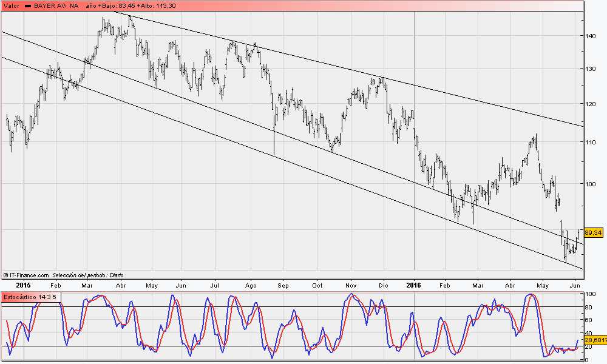Click the 'Valor' label in header

[12, 5]
